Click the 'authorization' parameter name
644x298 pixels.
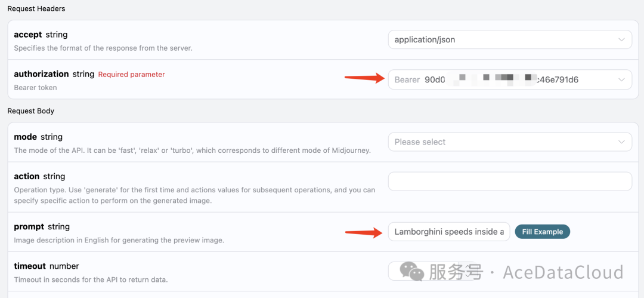[x=41, y=74]
